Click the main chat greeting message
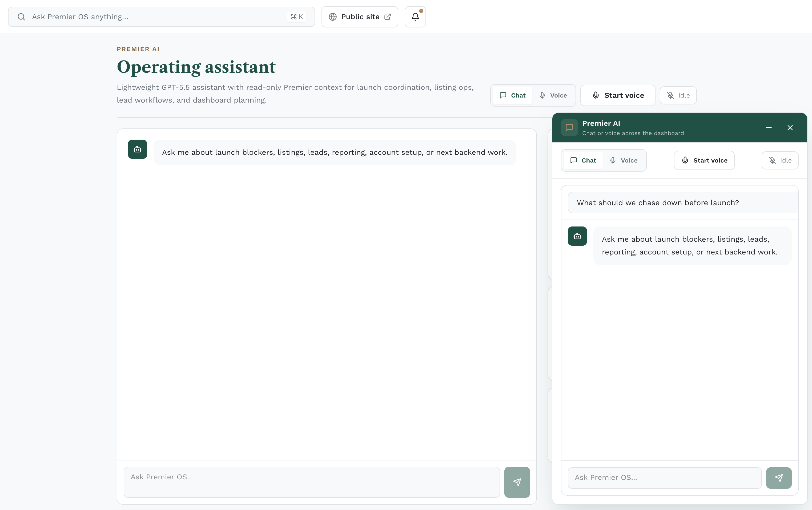 [335, 152]
